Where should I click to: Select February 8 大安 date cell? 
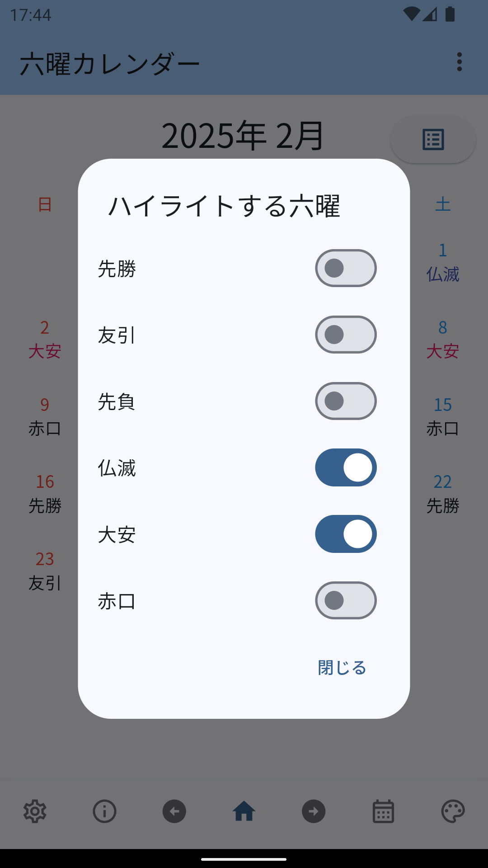pos(442,339)
